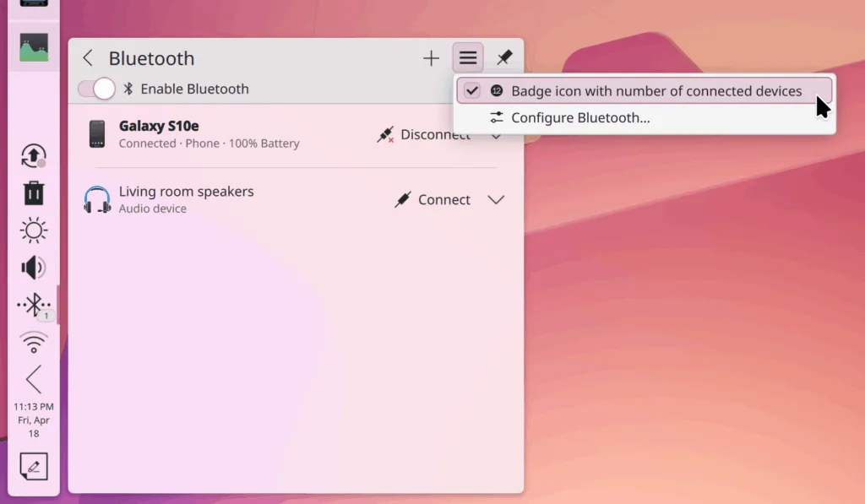Screen dimensions: 865x504
Task: Click the add new device plus icon
Action: (x=431, y=58)
